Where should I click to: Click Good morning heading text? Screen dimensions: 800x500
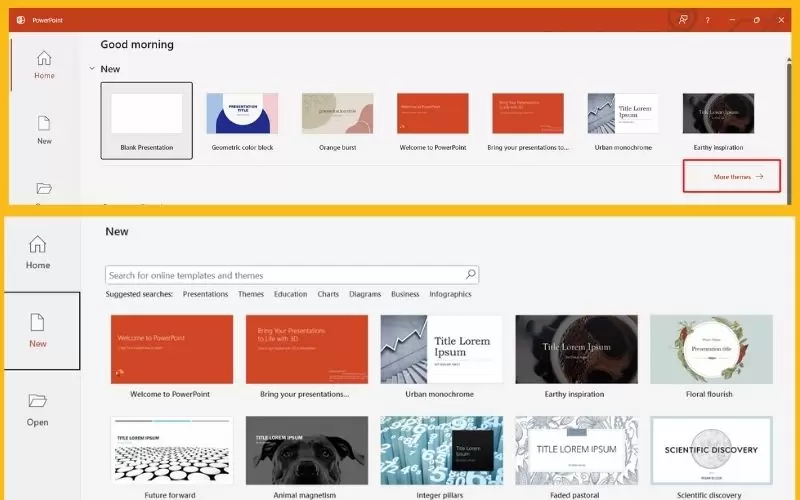(137, 44)
